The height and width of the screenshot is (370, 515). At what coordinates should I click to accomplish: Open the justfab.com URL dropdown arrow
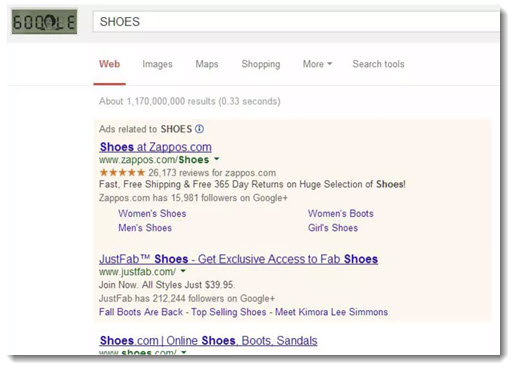tap(183, 271)
